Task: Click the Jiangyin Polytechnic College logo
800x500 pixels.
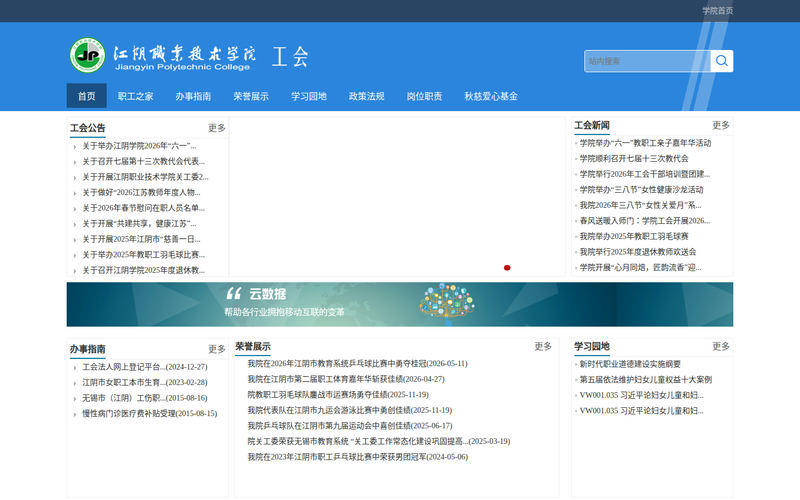Action: point(188,55)
